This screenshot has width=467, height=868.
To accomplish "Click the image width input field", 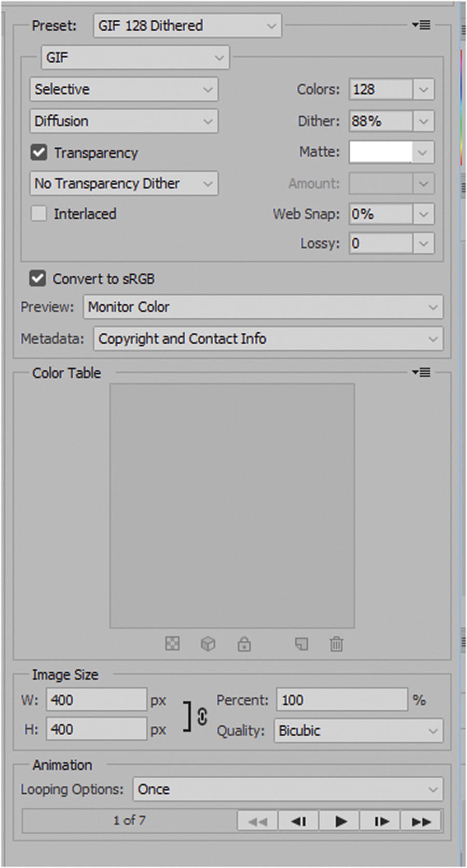I will pos(96,700).
